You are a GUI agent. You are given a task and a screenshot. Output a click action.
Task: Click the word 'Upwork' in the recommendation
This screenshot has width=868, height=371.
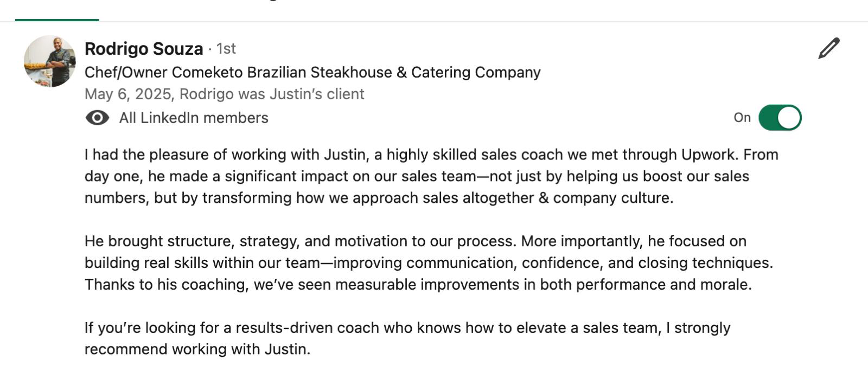(x=710, y=155)
